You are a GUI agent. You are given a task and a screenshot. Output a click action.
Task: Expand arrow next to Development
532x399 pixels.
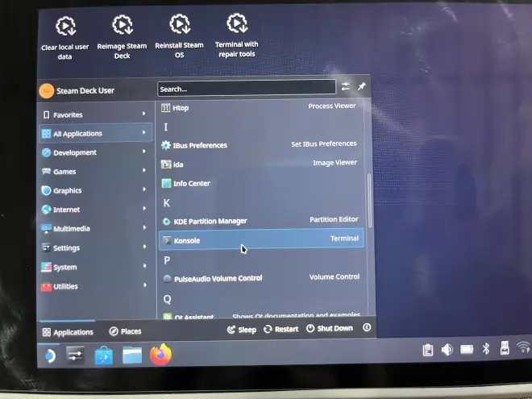coord(144,152)
